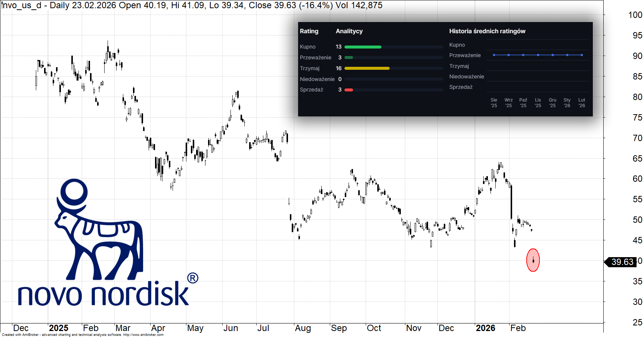Click the Novo Nordisk bull logo
644x337 pixels.
tap(99, 230)
